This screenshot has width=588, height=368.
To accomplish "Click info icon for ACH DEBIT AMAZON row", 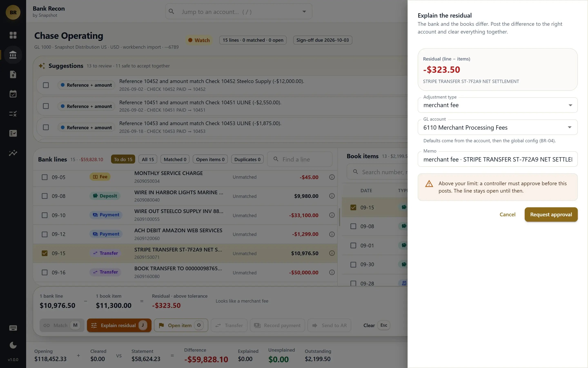I will coord(332,234).
